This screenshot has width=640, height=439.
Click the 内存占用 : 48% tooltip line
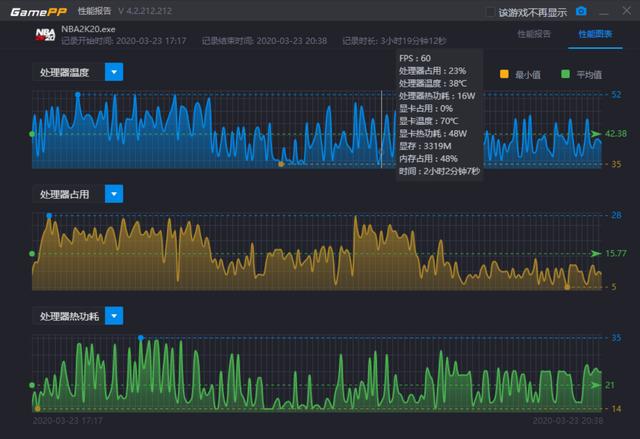(x=428, y=159)
